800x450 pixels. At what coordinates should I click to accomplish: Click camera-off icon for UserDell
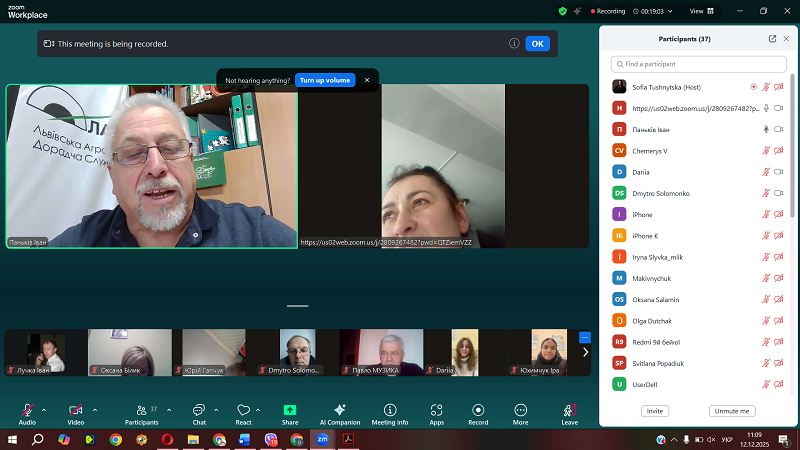click(779, 384)
